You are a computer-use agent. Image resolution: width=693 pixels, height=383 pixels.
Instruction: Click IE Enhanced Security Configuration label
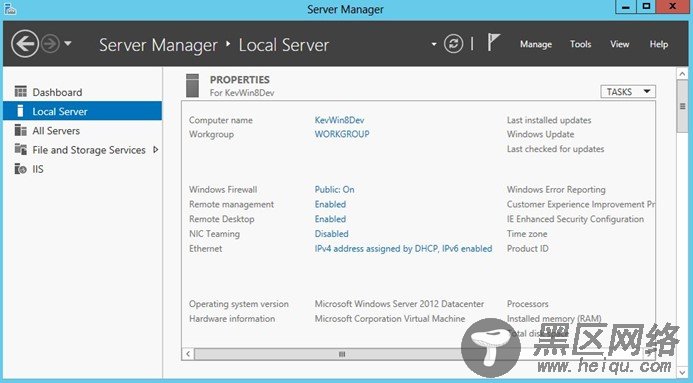tap(575, 219)
